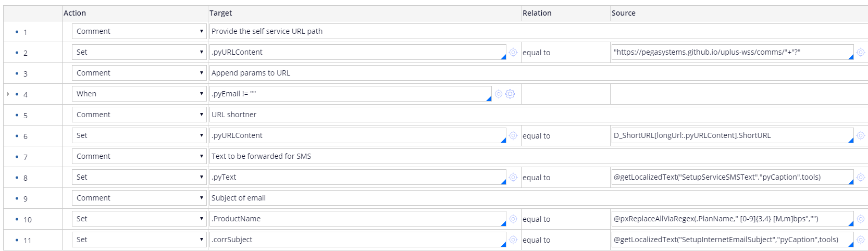
Task: Click target picker icon in When row 4
Action: 499,94
